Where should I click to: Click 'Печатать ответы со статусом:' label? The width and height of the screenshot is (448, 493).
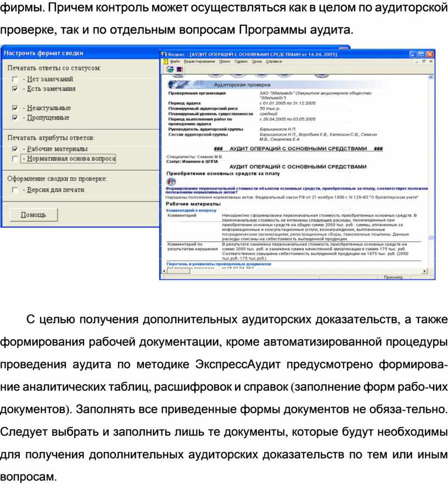54,68
